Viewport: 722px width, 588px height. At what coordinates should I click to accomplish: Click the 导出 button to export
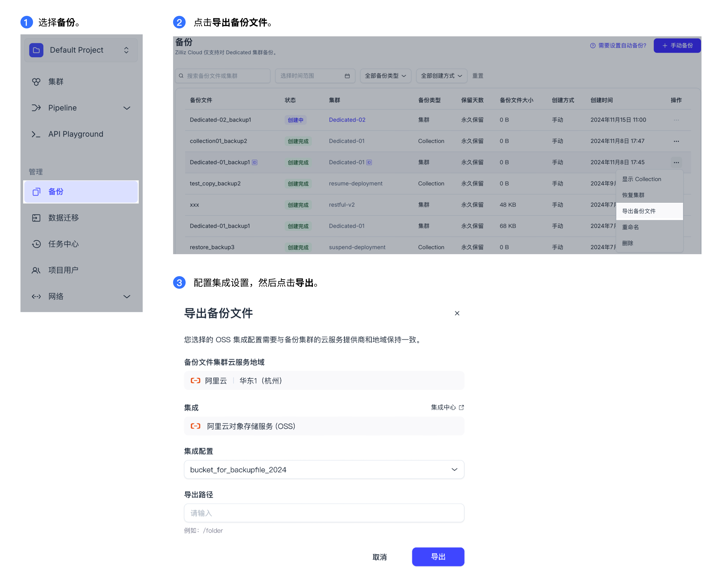coord(438,556)
